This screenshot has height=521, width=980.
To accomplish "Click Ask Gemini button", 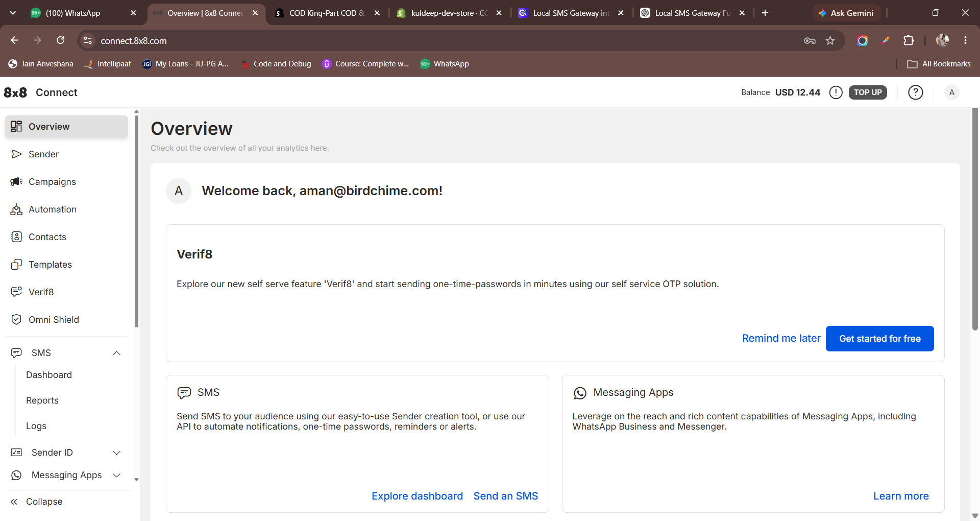I will (x=846, y=13).
